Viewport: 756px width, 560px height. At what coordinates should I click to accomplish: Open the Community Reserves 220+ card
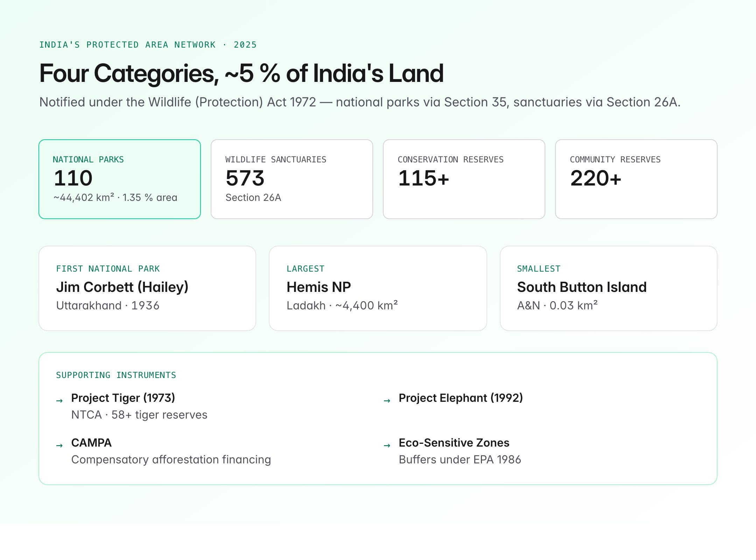636,179
